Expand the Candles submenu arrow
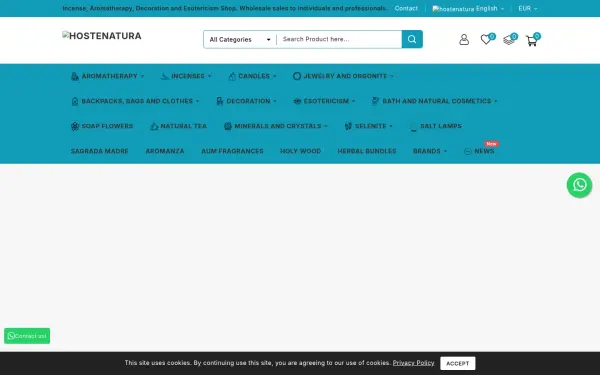 [x=274, y=76]
